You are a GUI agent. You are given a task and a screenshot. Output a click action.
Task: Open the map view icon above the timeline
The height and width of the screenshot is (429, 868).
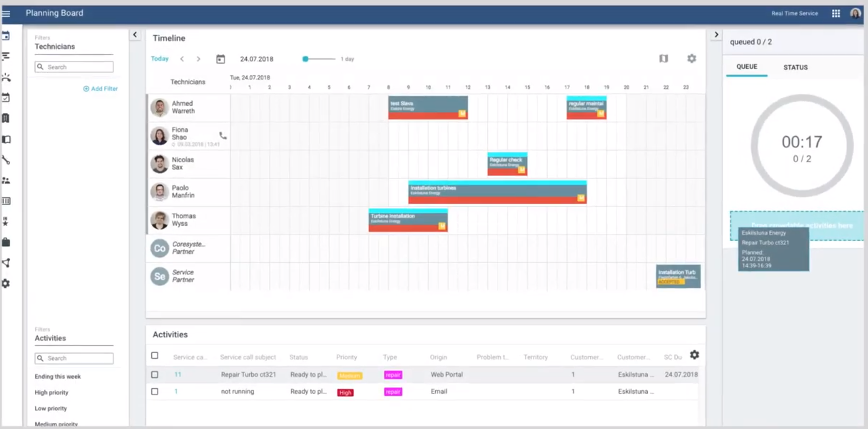pyautogui.click(x=664, y=59)
